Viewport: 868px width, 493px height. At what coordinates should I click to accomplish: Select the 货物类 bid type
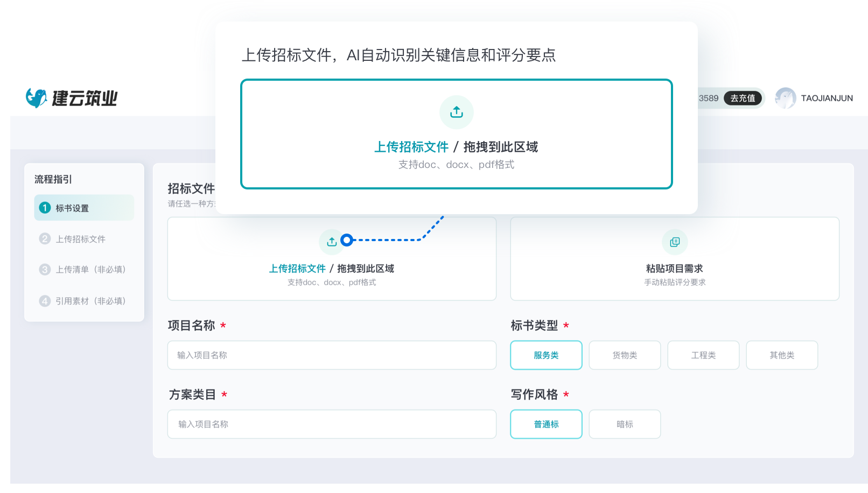[625, 355]
